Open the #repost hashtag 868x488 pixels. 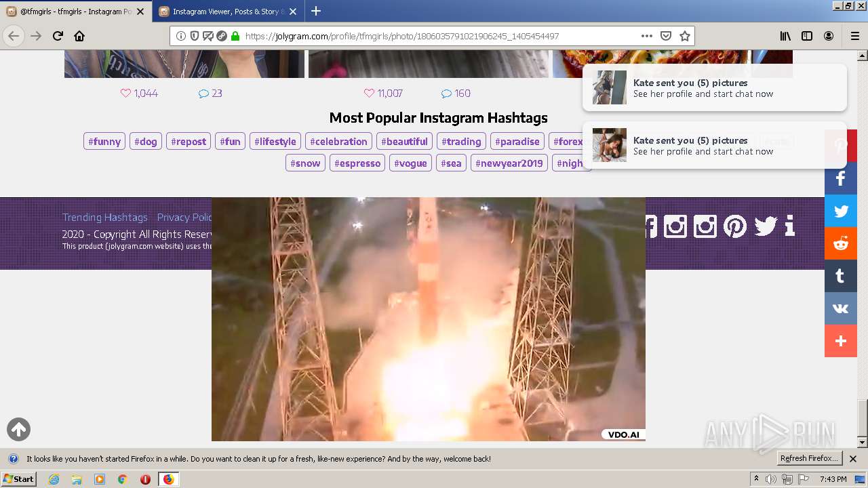click(x=189, y=142)
